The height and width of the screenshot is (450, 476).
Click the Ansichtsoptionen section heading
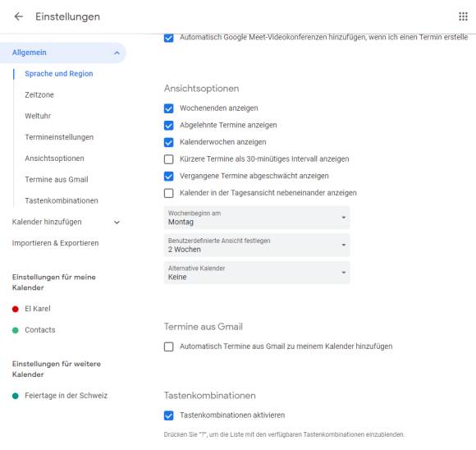tap(202, 89)
